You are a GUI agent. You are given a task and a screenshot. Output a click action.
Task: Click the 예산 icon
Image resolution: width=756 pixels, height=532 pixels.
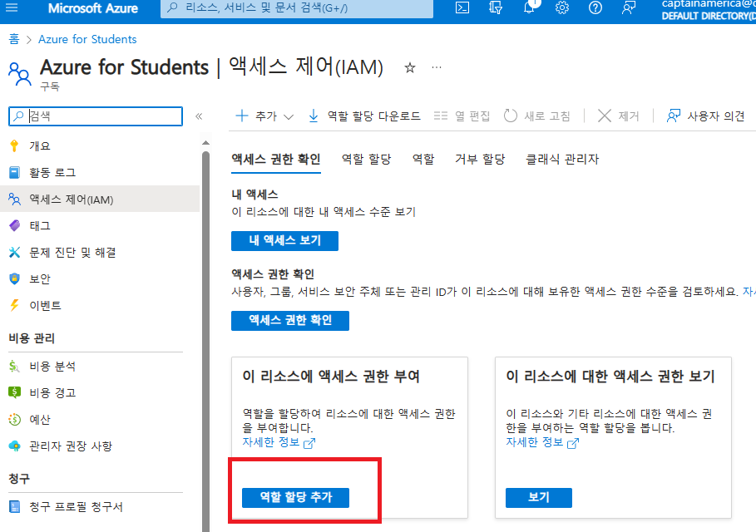click(x=14, y=419)
